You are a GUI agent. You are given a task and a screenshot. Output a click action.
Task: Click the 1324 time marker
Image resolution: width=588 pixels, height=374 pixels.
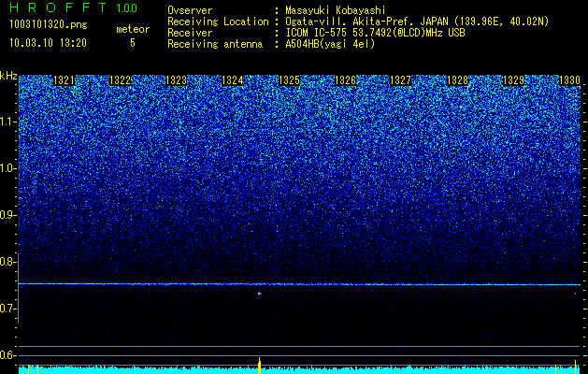tap(233, 80)
